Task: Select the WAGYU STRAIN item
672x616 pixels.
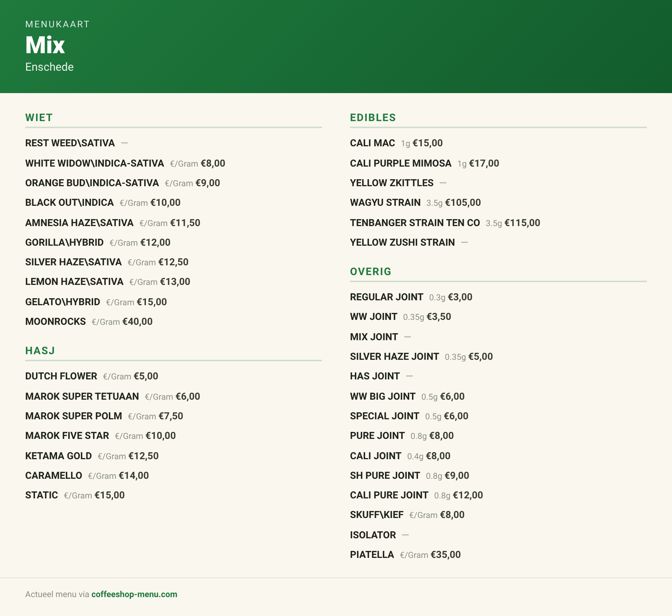Action: 385,203
